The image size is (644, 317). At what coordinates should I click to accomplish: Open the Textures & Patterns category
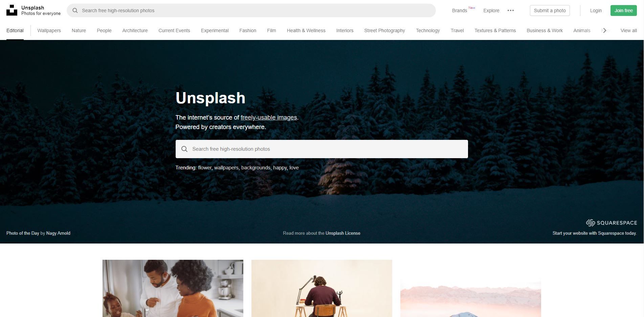495,30
